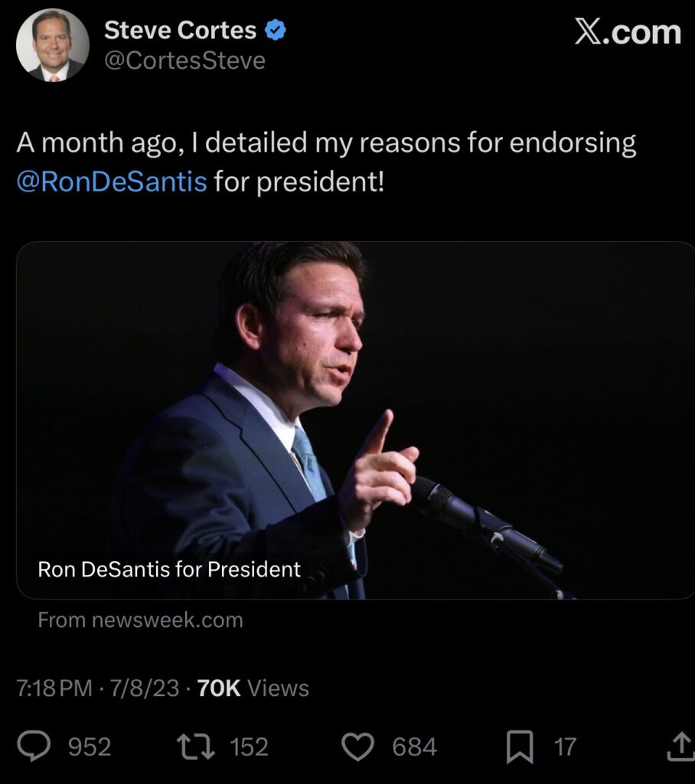Click the blue verified badge beside Steve Cortes

(x=276, y=31)
